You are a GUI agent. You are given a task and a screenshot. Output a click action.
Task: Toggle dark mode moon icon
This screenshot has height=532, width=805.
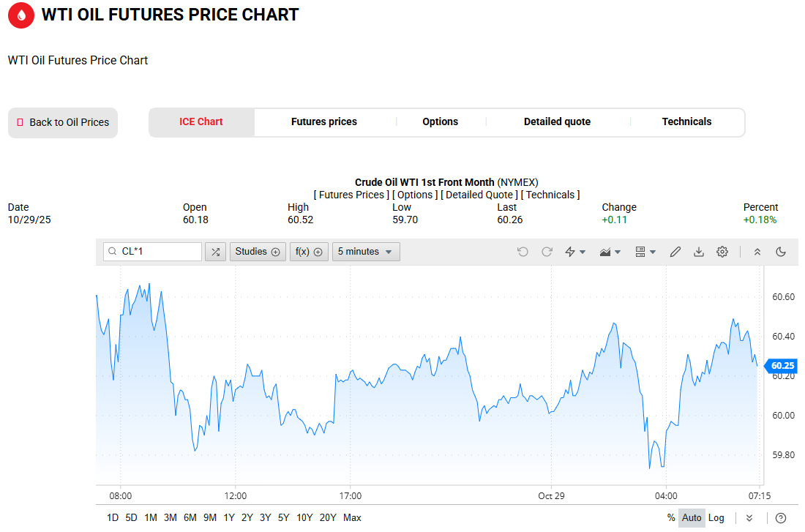pyautogui.click(x=781, y=252)
